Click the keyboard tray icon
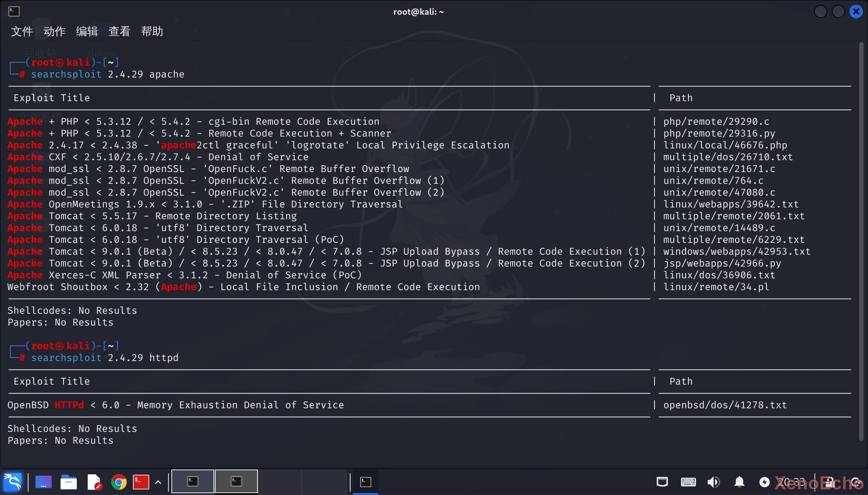This screenshot has width=868, height=495. (x=688, y=482)
